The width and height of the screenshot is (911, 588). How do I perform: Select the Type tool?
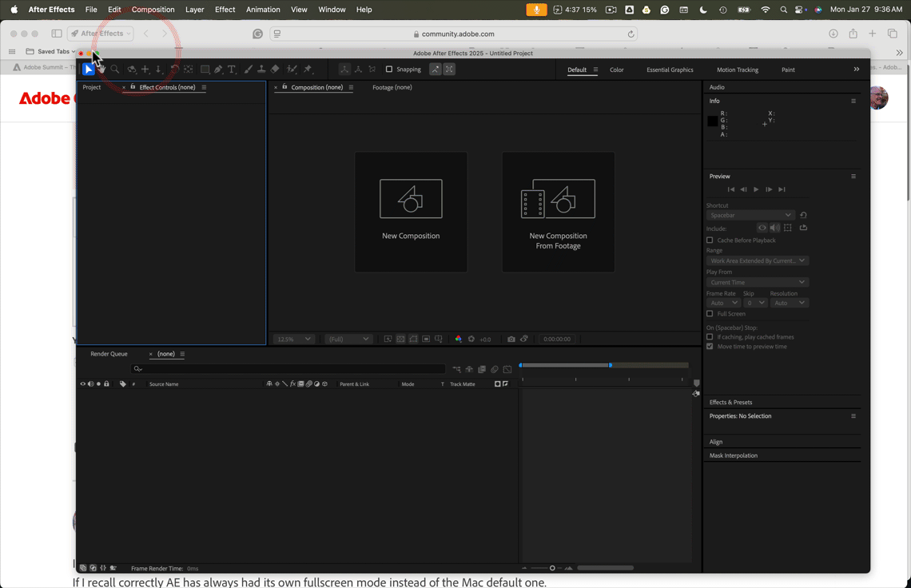click(x=231, y=70)
